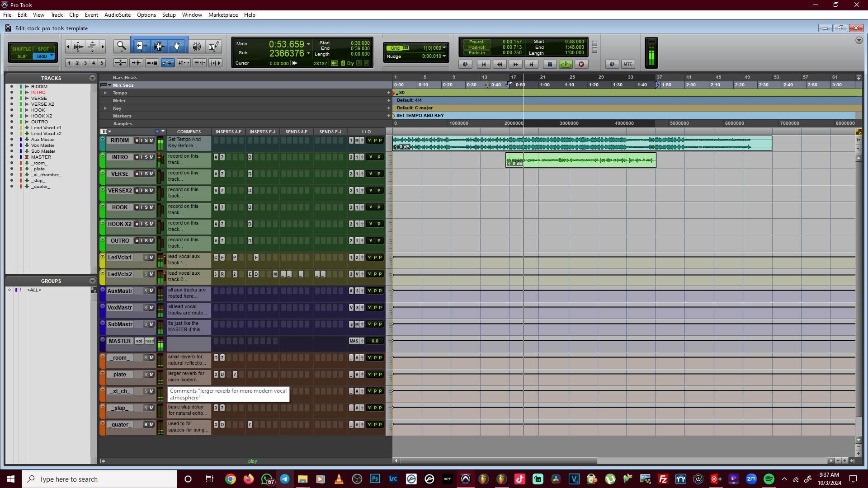The height and width of the screenshot is (488, 868).
Task: Select the Pencil tool
Action: (x=214, y=46)
